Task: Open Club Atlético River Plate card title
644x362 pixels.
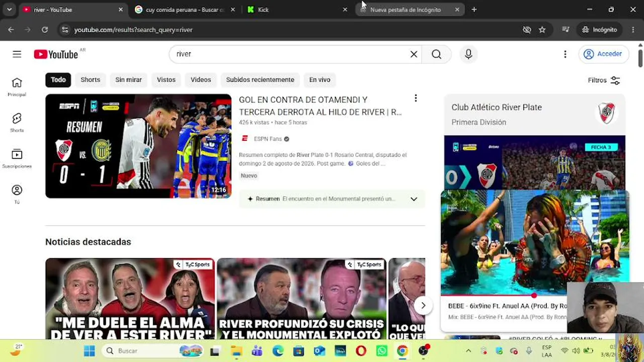Action: (x=497, y=107)
